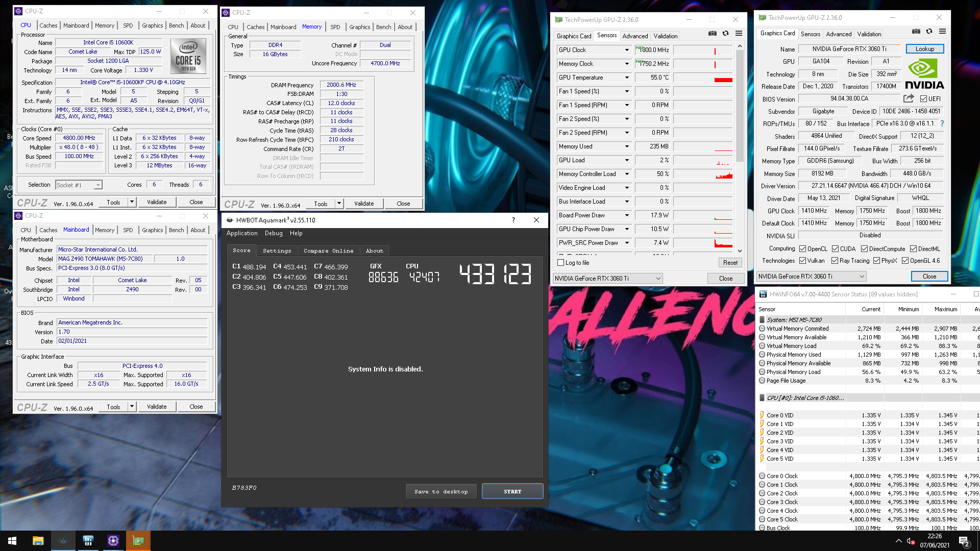The width and height of the screenshot is (980, 551).
Task: Click Close in the CPU-Z Mainboard window
Action: tap(196, 407)
